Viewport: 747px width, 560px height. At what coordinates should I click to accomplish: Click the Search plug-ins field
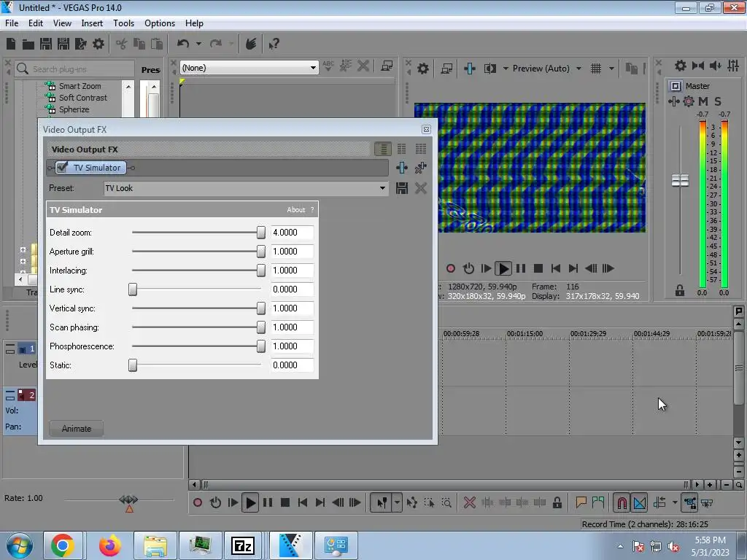tap(74, 69)
